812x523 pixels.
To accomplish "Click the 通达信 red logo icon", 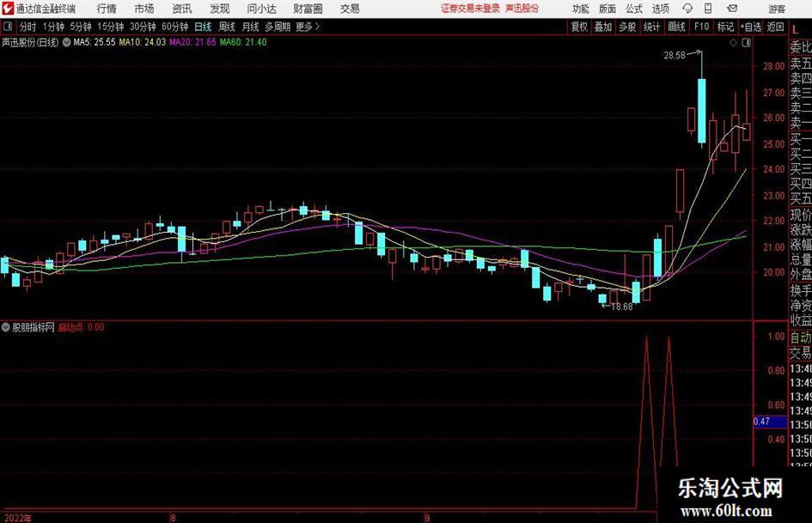I will (7, 9).
